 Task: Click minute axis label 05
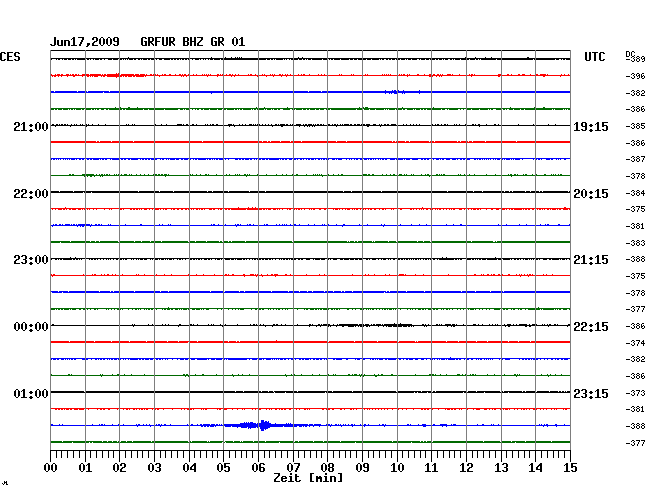pyautogui.click(x=223, y=468)
